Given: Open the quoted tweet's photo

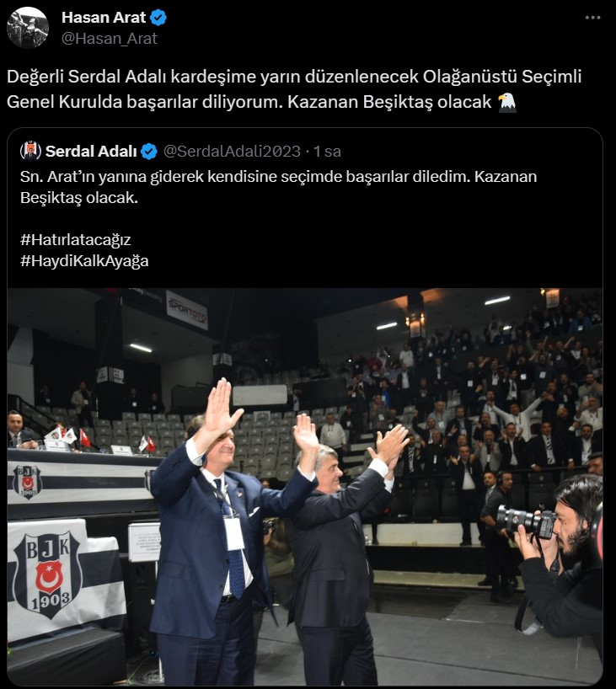Looking at the screenshot, I should point(305,487).
